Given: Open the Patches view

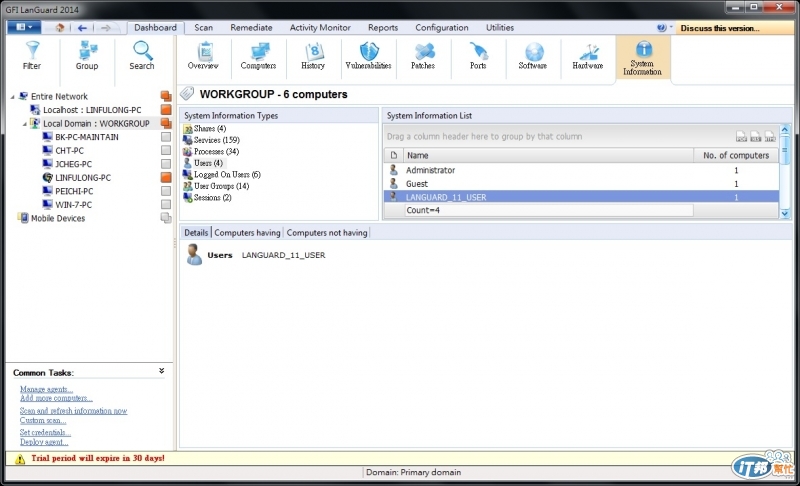Looking at the screenshot, I should 423,56.
